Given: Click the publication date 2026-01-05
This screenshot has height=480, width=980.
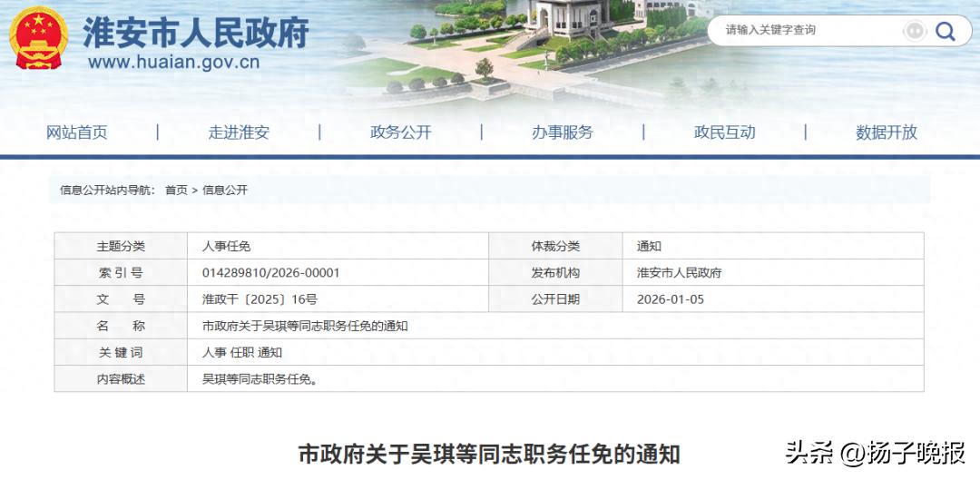Looking at the screenshot, I should coord(670,299).
